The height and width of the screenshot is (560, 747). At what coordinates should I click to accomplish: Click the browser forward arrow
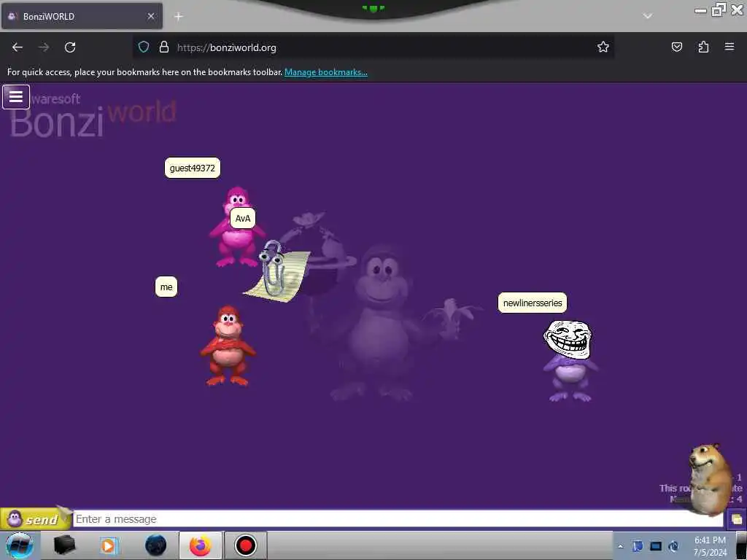coord(44,47)
